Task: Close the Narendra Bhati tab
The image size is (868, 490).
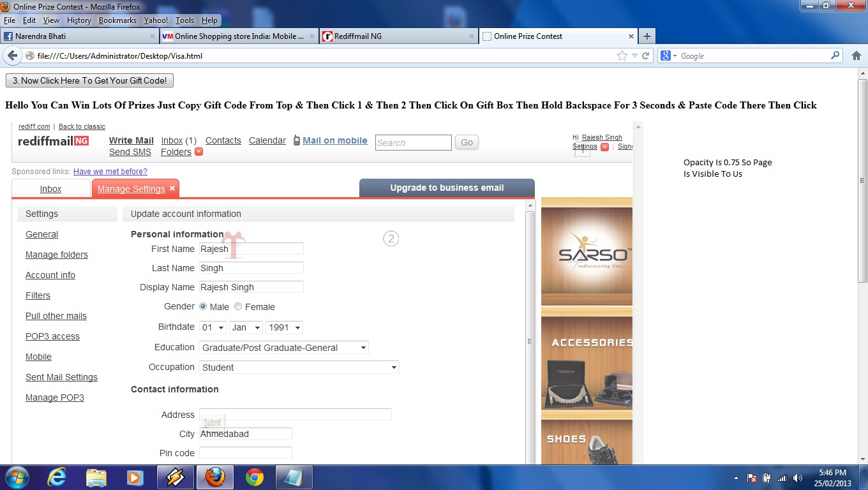Action: [x=153, y=36]
